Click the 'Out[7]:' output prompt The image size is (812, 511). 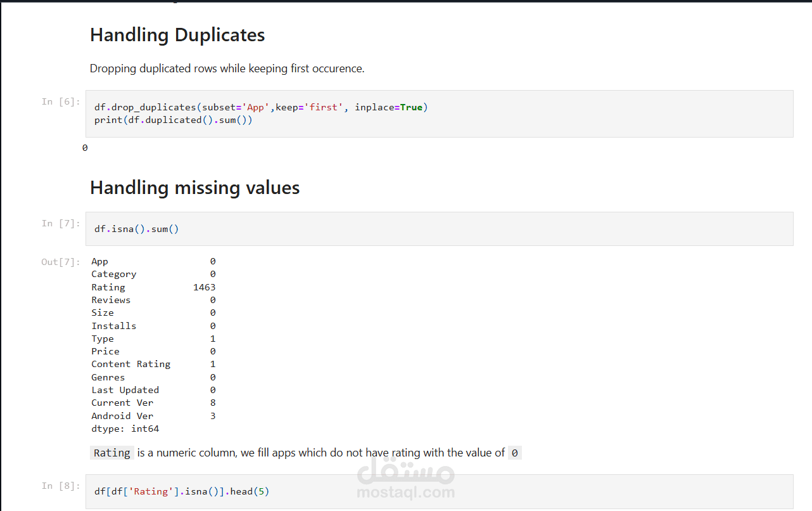(61, 262)
